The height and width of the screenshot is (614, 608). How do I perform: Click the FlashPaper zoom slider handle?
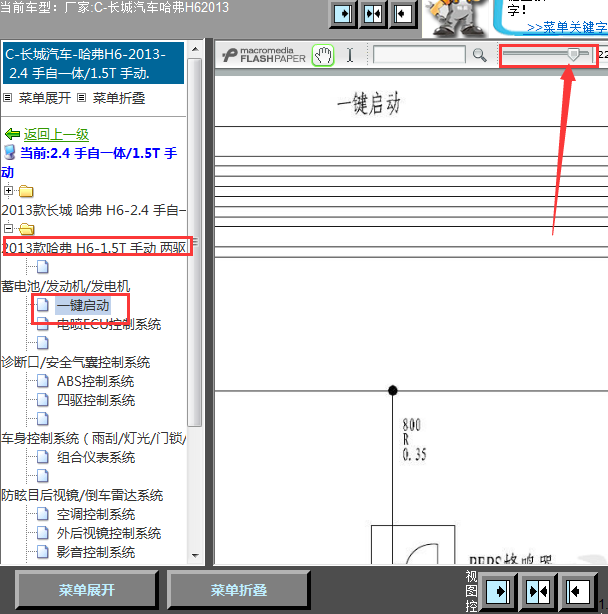573,54
